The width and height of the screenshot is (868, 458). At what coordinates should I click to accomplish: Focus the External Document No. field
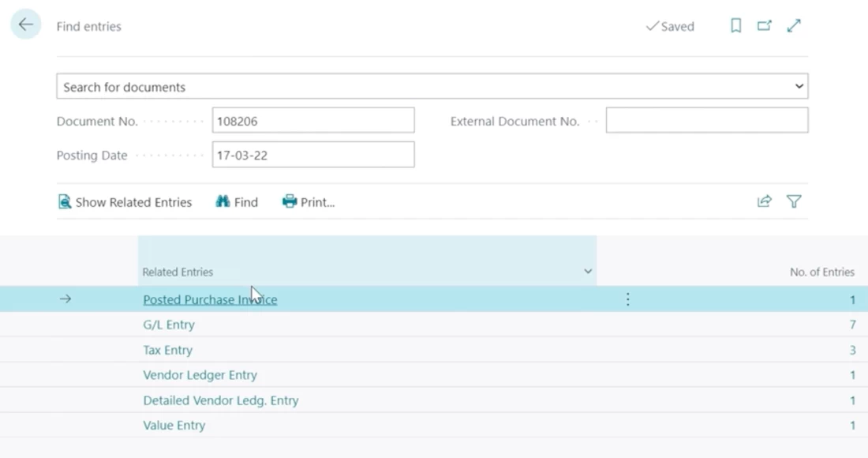click(706, 121)
